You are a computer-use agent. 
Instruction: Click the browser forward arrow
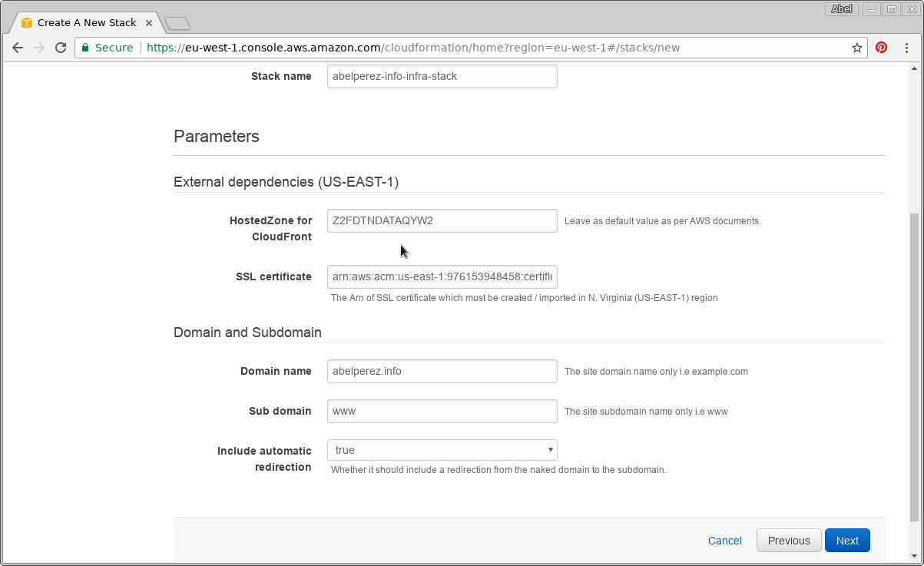click(x=39, y=48)
